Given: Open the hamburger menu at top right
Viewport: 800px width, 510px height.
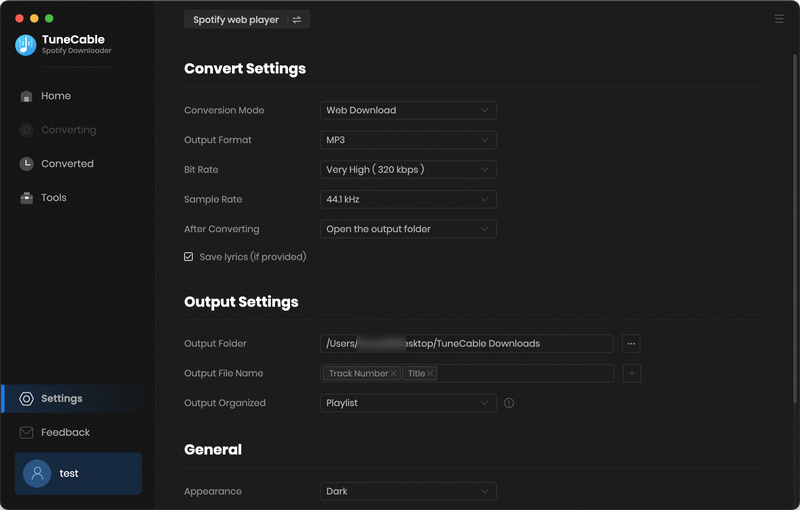Looking at the screenshot, I should click(779, 19).
